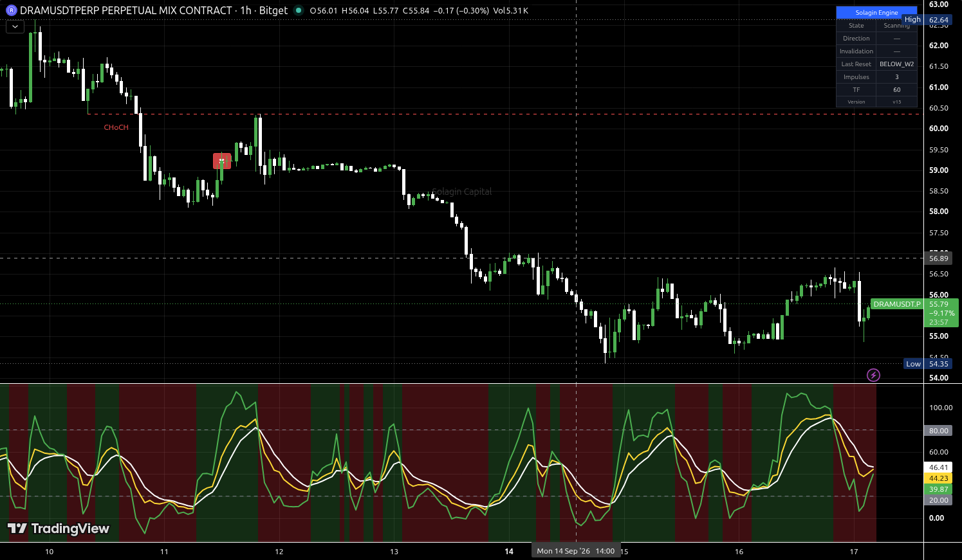This screenshot has width=962, height=560.
Task: Click the purple lightning bolt icon
Action: pos(873,375)
